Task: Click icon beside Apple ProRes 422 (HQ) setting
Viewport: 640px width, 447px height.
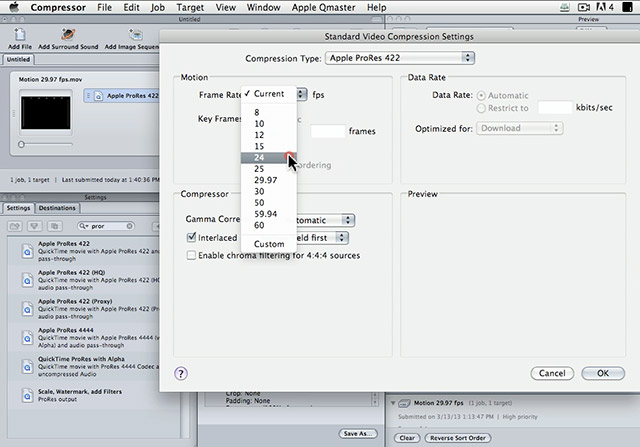Action: [x=27, y=280]
